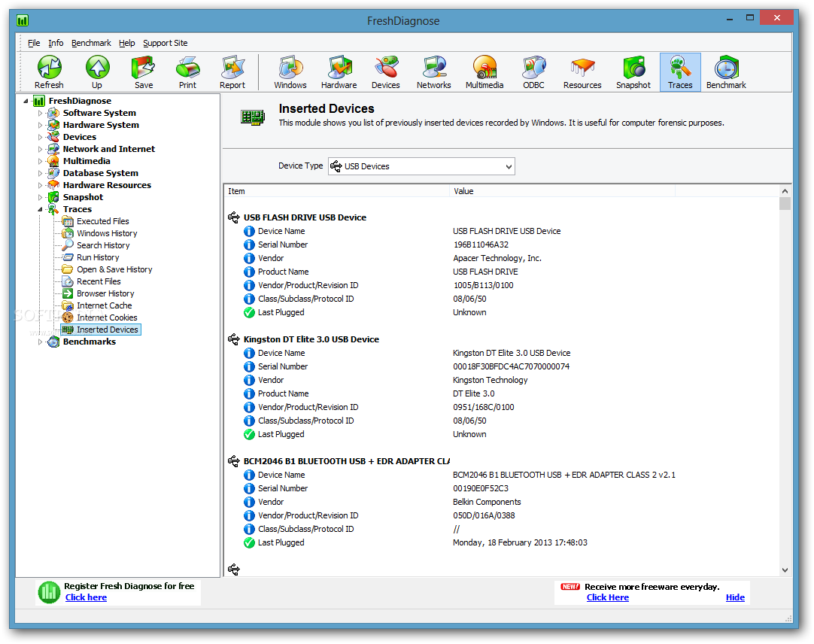
Task: Open the Devices toolbar icon
Action: click(386, 72)
